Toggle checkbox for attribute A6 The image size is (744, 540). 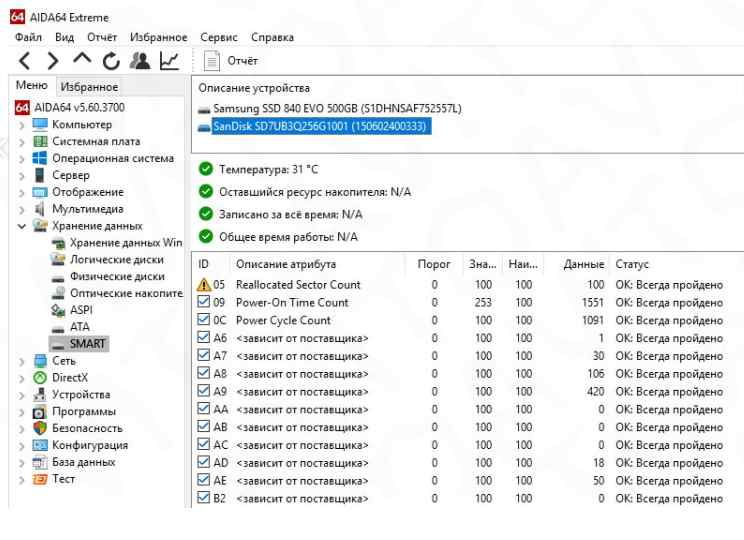[204, 337]
